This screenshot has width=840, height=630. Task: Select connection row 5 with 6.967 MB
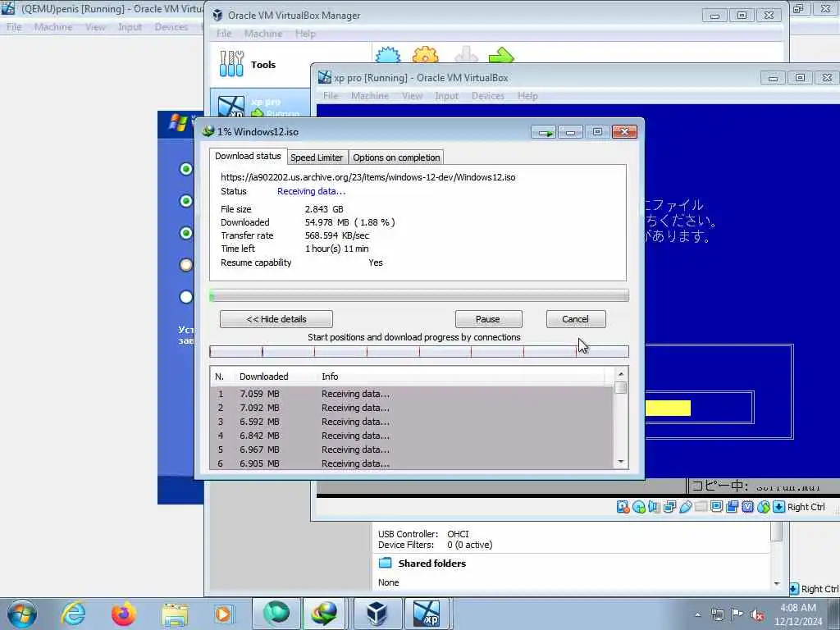click(412, 450)
